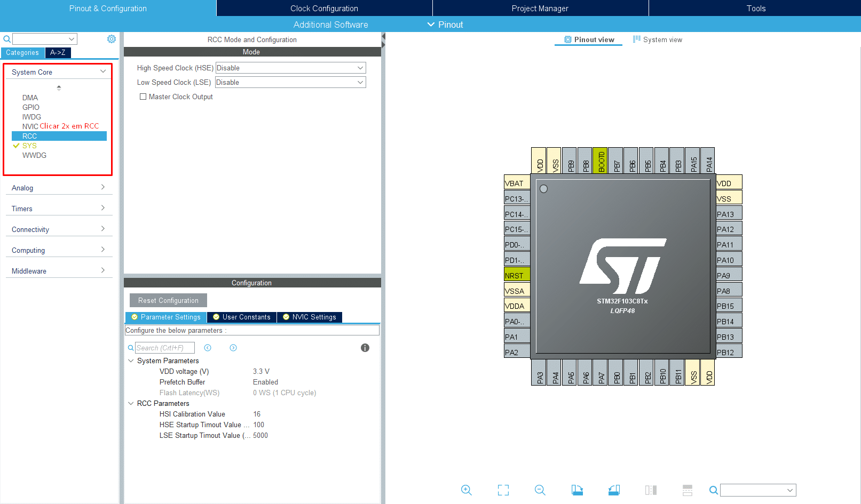861x504 pixels.
Task: Collapse the RCC Parameters group
Action: pyautogui.click(x=131, y=403)
